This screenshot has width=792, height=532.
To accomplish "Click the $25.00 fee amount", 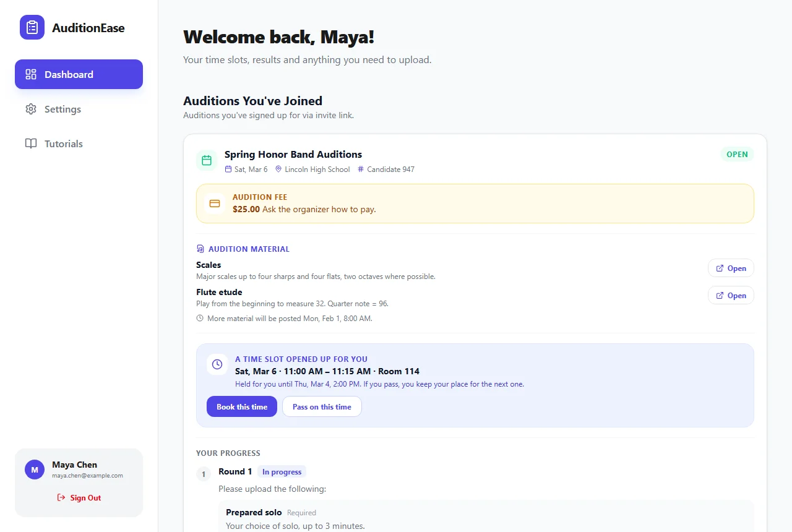I will point(246,209).
